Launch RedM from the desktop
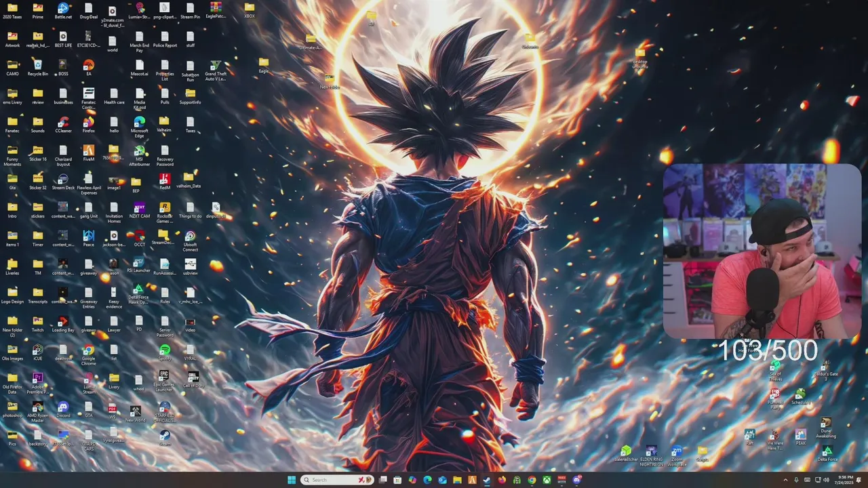 tap(165, 182)
